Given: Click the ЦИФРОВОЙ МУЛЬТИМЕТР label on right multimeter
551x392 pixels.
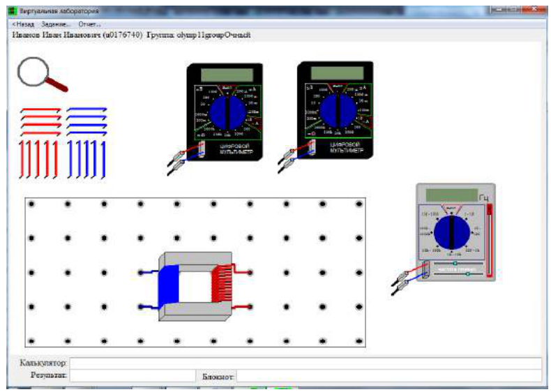Looking at the screenshot, I should click(347, 147).
